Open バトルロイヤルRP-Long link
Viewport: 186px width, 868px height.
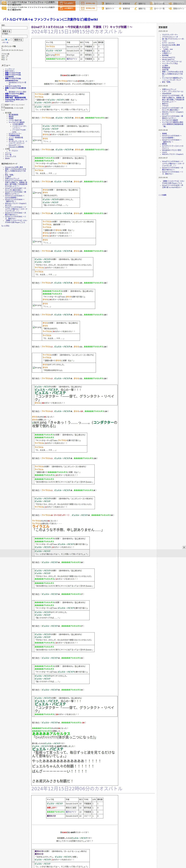[x=19, y=131]
